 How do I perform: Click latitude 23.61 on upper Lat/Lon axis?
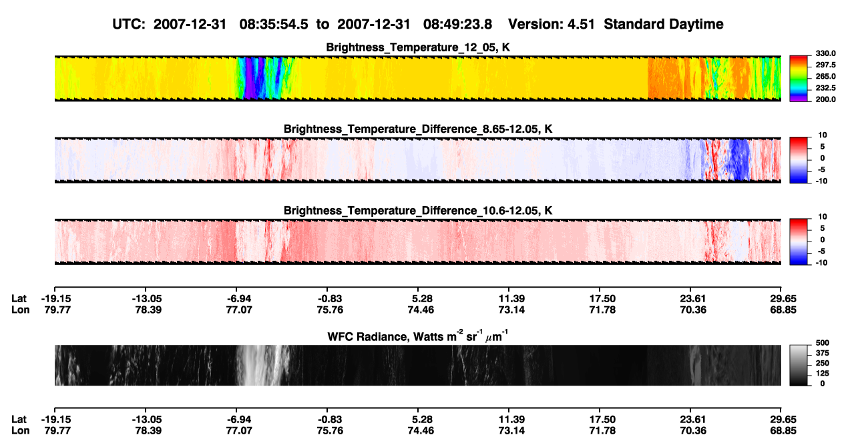point(690,299)
